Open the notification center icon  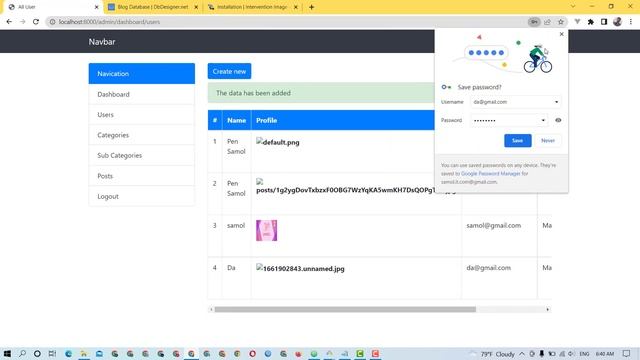click(x=627, y=353)
